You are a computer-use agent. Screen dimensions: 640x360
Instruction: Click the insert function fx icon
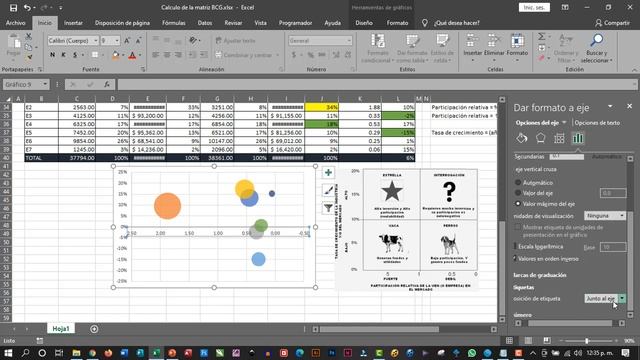tap(107, 84)
